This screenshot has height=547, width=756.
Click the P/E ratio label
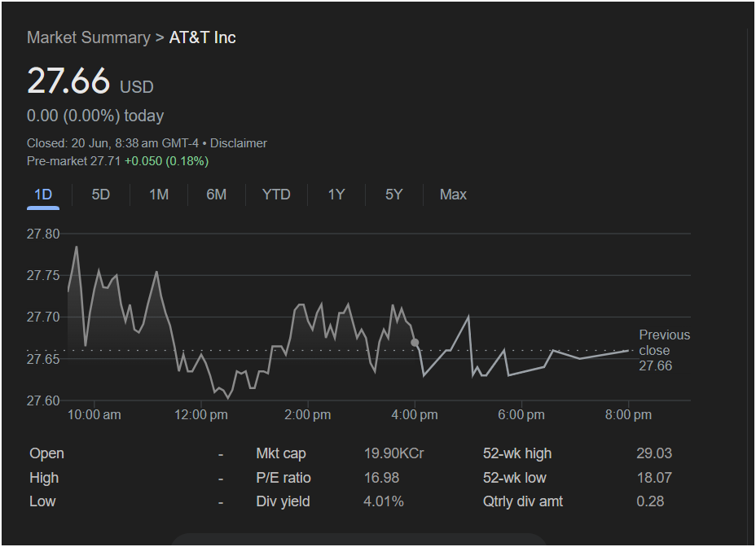click(283, 478)
